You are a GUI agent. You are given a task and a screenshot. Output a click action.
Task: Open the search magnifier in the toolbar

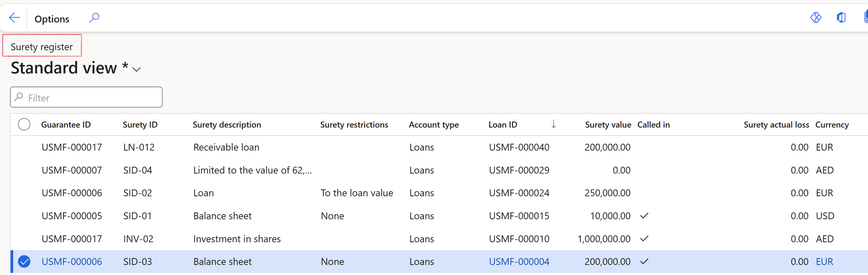click(94, 17)
